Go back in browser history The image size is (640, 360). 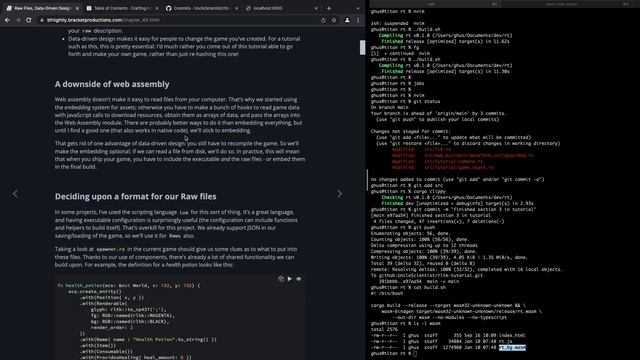click(x=7, y=20)
